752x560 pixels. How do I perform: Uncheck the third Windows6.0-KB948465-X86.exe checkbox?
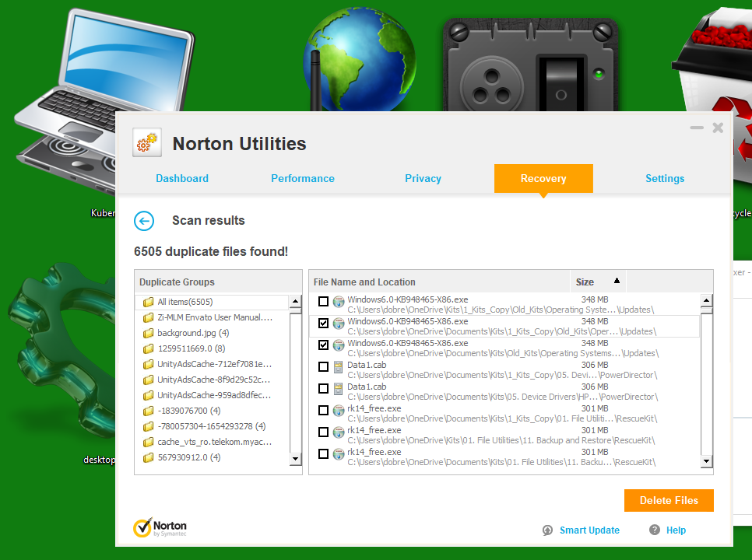(x=323, y=345)
